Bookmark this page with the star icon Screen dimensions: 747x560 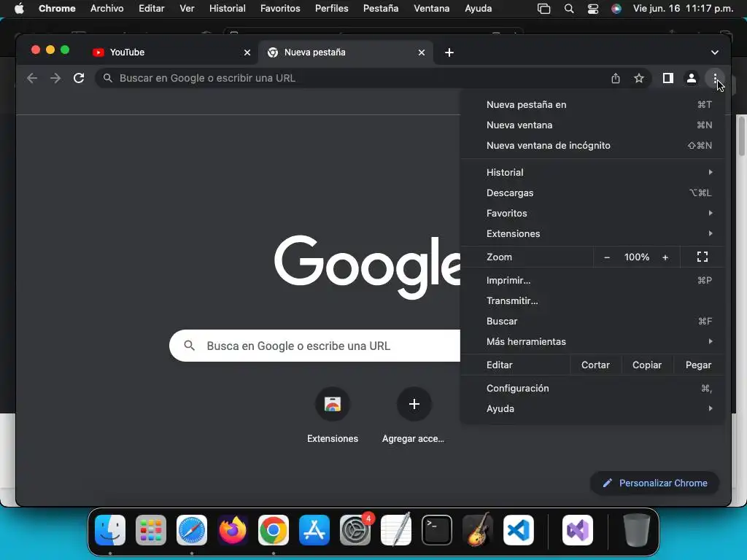click(x=639, y=78)
